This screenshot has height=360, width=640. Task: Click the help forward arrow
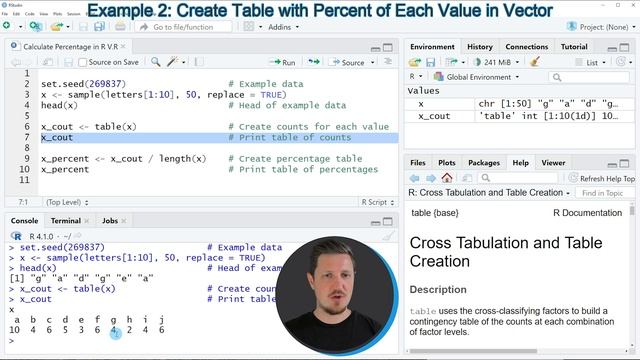point(431,178)
